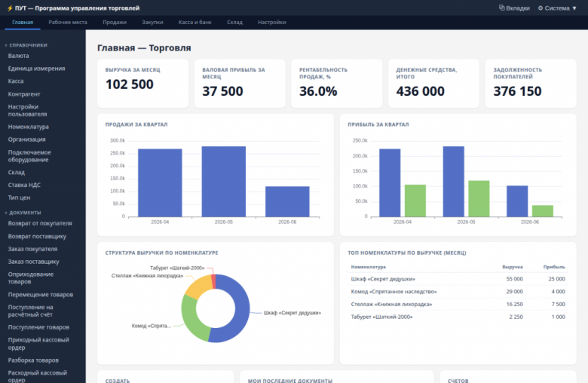
Task: Click the blue 2026-05 bar in Прибыль chart
Action: [454, 182]
